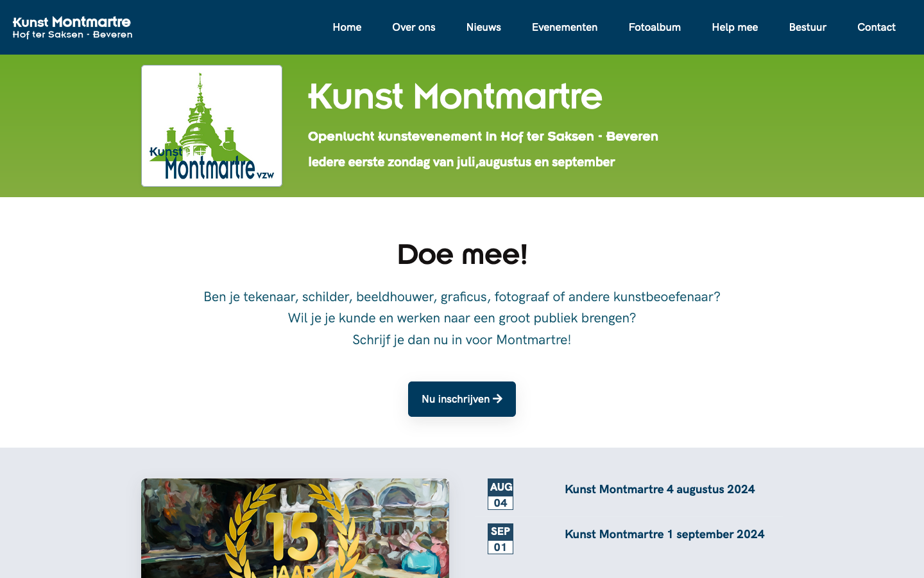Click the Openlucht kunstevenement tagline text
Image resolution: width=924 pixels, height=578 pixels.
pyautogui.click(x=483, y=136)
